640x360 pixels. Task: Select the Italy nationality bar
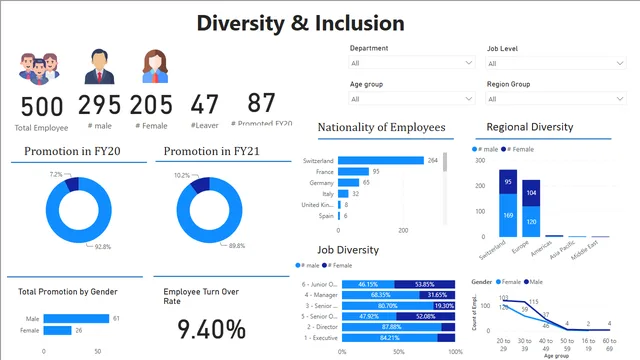point(343,193)
